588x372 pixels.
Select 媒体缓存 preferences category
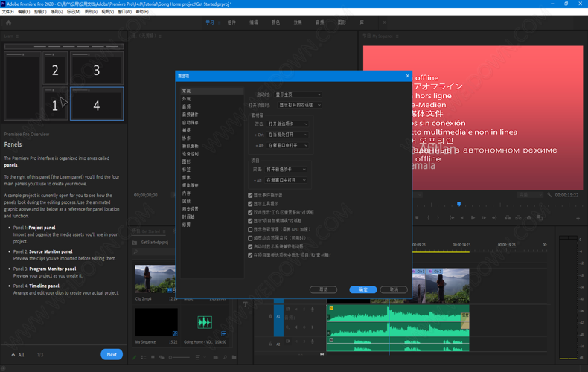(190, 185)
